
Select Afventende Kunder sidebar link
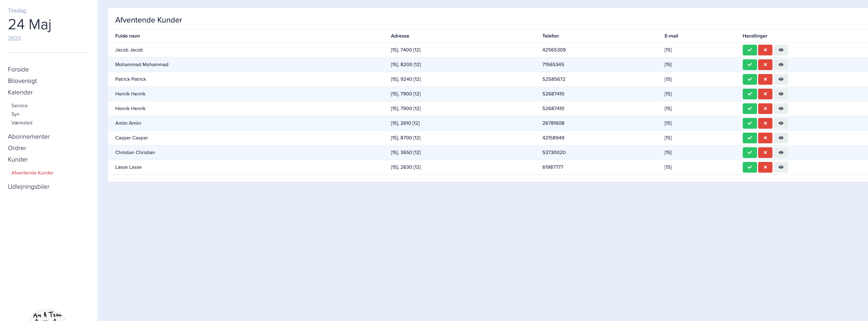coord(32,173)
